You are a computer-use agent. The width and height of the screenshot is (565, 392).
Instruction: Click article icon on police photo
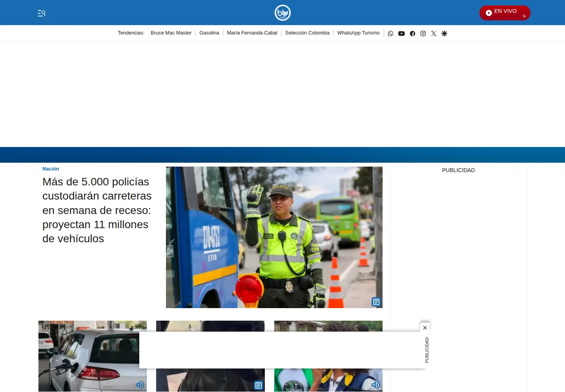376,302
